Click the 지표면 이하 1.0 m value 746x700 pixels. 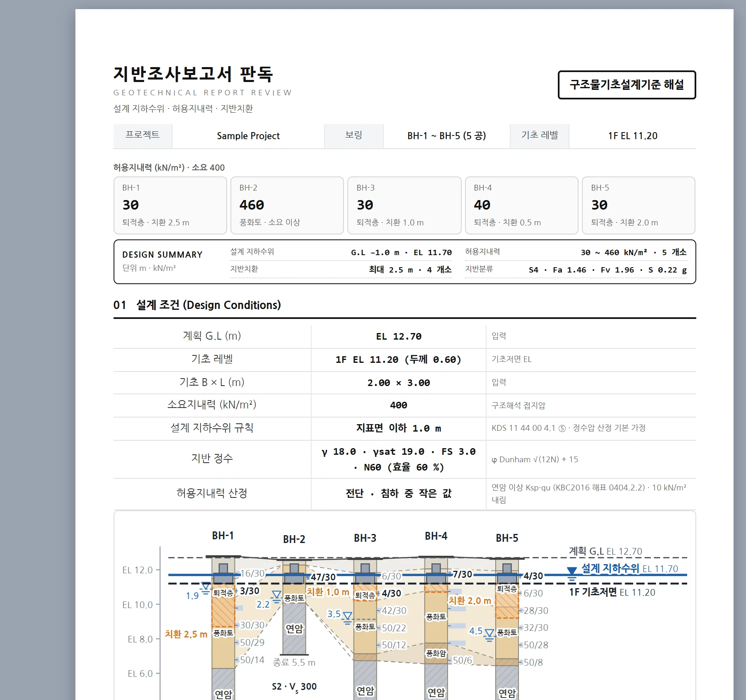click(x=399, y=429)
